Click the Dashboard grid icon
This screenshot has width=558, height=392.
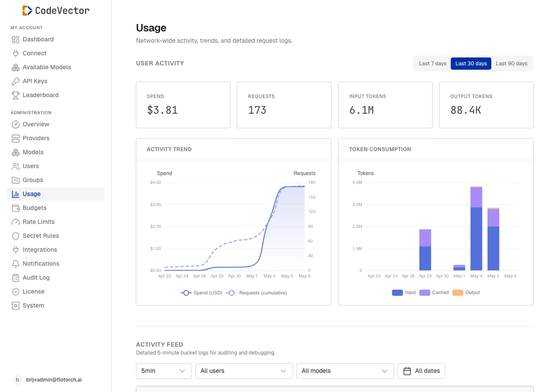click(16, 39)
